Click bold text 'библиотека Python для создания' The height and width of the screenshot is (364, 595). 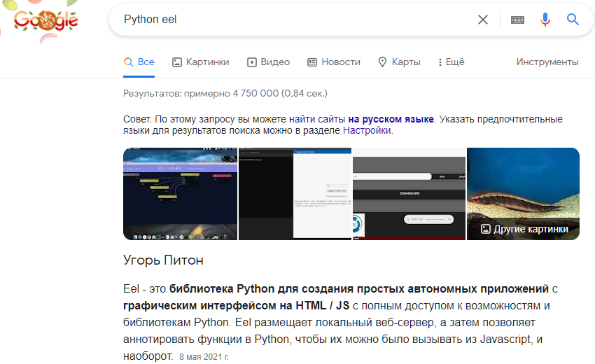[260, 289]
